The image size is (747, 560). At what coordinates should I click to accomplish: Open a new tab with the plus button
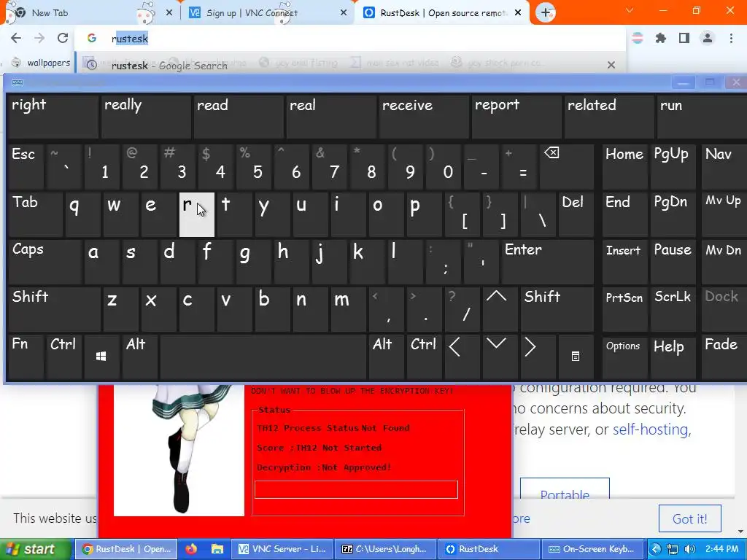pyautogui.click(x=546, y=12)
